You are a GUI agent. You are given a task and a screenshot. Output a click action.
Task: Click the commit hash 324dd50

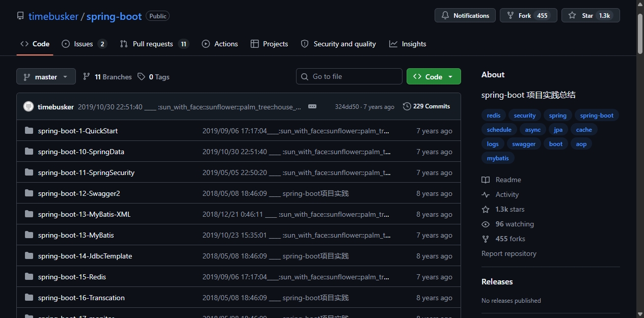[347, 107]
